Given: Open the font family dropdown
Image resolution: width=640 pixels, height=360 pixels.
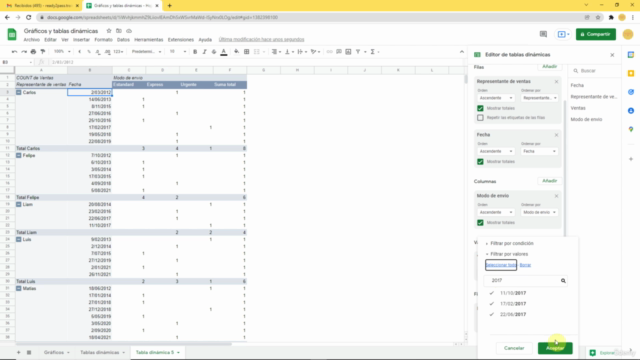Looking at the screenshot, I should [147, 52].
